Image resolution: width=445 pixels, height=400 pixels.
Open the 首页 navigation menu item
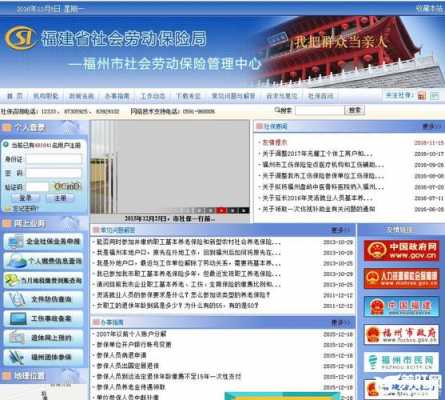[15, 96]
